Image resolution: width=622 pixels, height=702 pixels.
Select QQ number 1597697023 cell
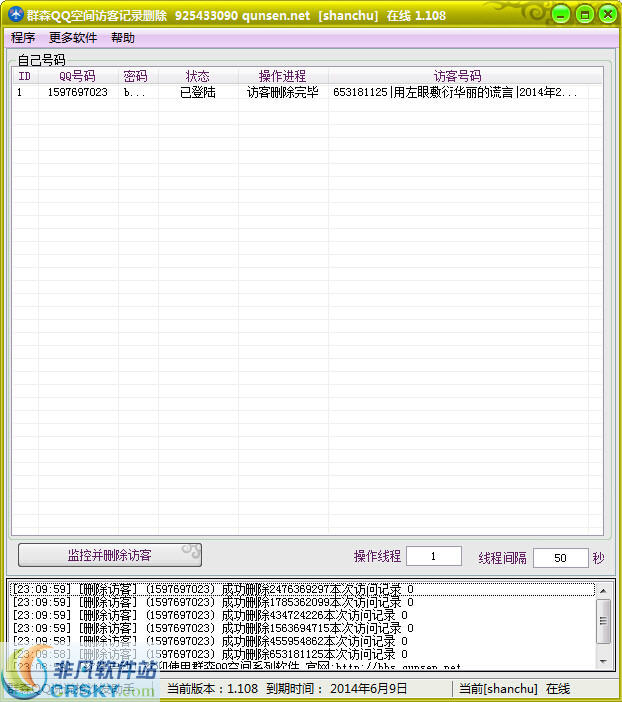tap(78, 92)
